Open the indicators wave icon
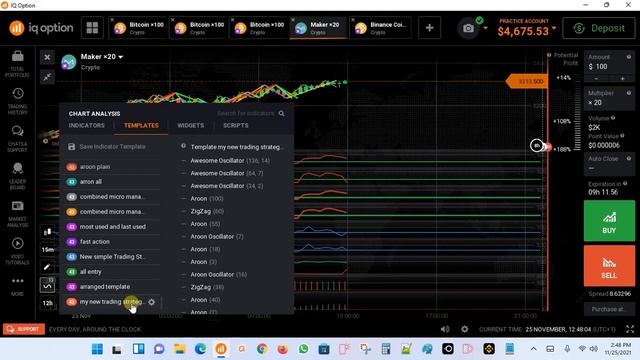This screenshot has width=640, height=360. coord(47,285)
